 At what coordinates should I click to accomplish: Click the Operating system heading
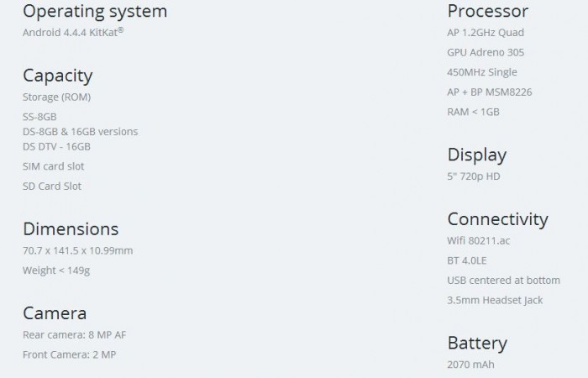click(95, 12)
